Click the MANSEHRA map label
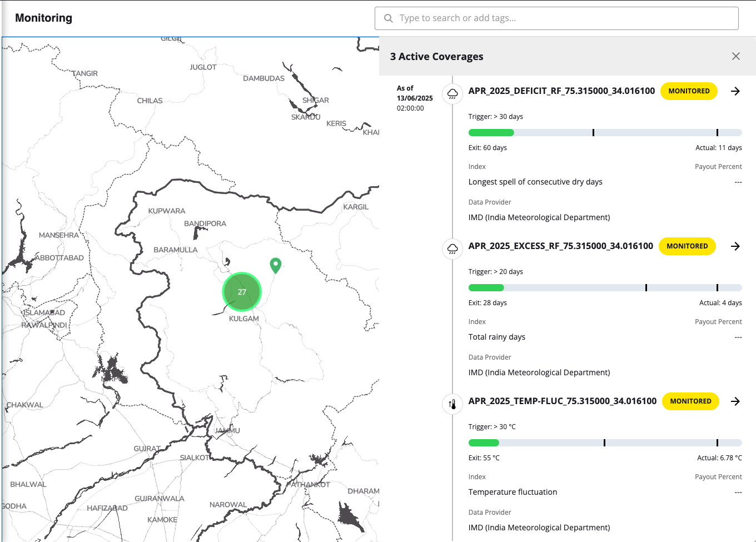Image resolution: width=756 pixels, height=542 pixels. tap(59, 236)
